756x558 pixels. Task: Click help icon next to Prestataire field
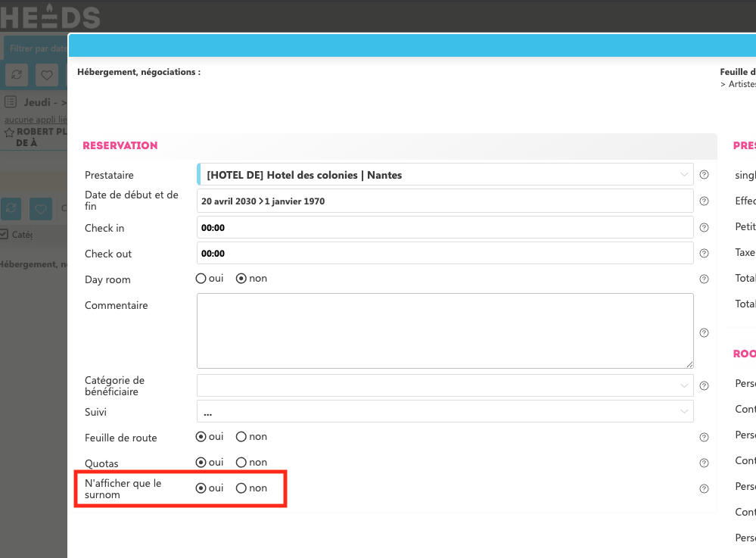704,175
